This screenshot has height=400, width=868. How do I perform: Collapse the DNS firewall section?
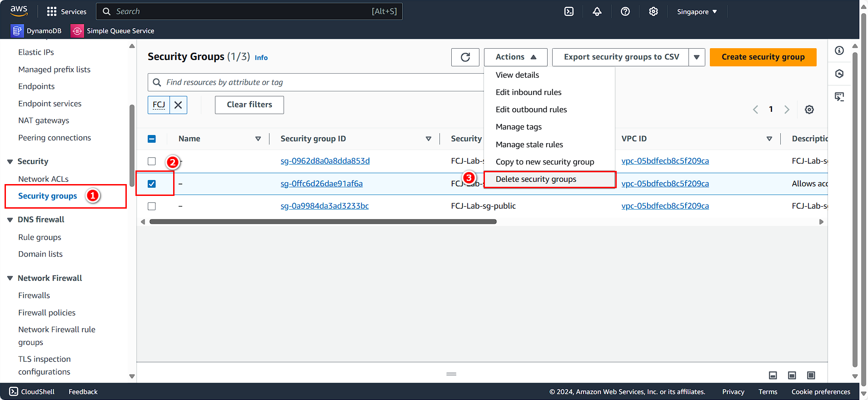(x=10, y=220)
